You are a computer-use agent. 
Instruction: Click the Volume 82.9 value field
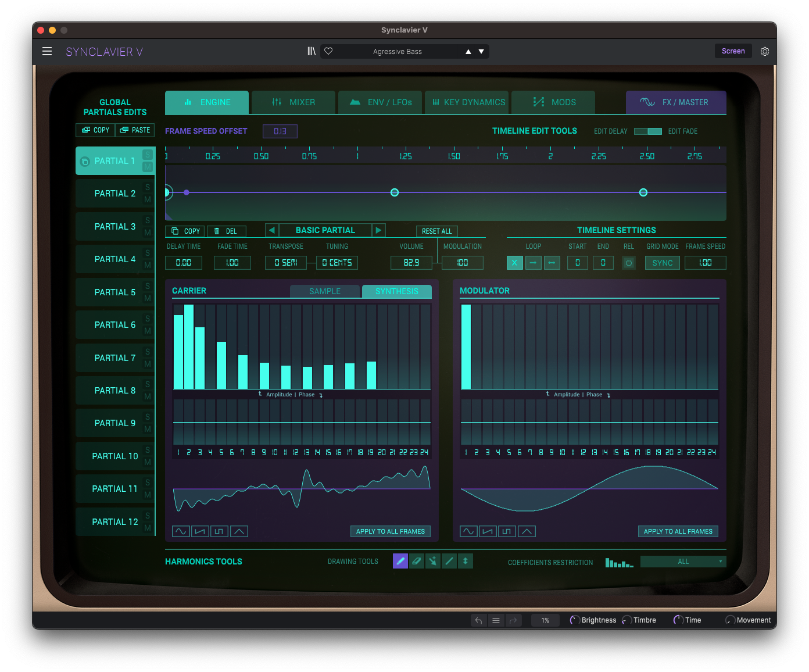coord(411,263)
